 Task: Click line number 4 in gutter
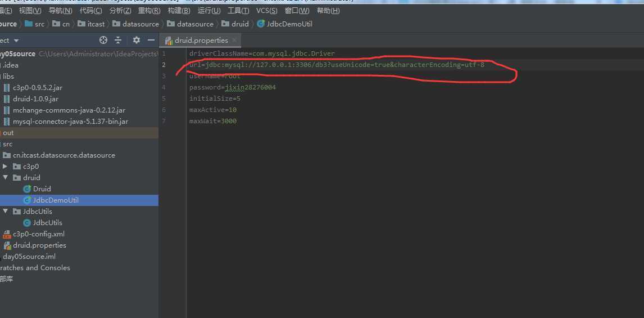[x=164, y=88]
